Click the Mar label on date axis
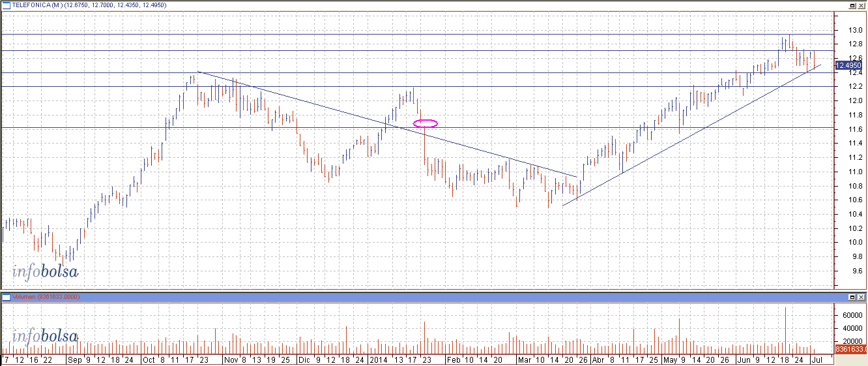868x366 pixels. tap(525, 359)
